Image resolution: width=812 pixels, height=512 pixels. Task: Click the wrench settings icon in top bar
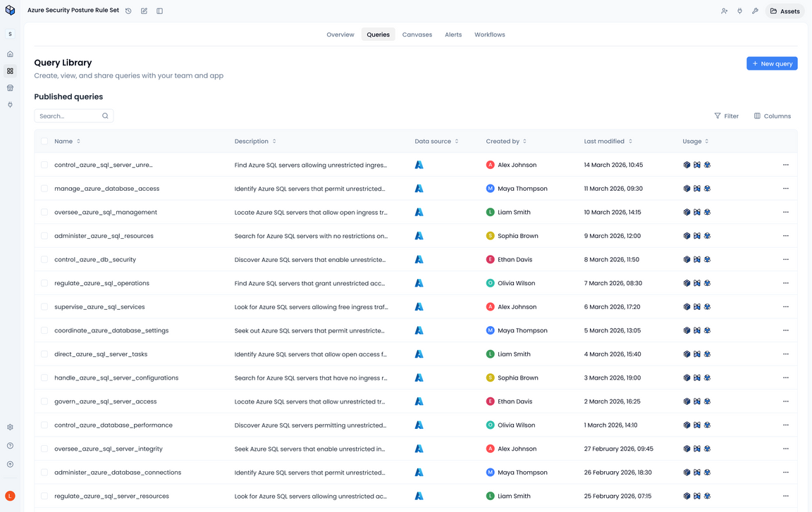[x=755, y=11]
